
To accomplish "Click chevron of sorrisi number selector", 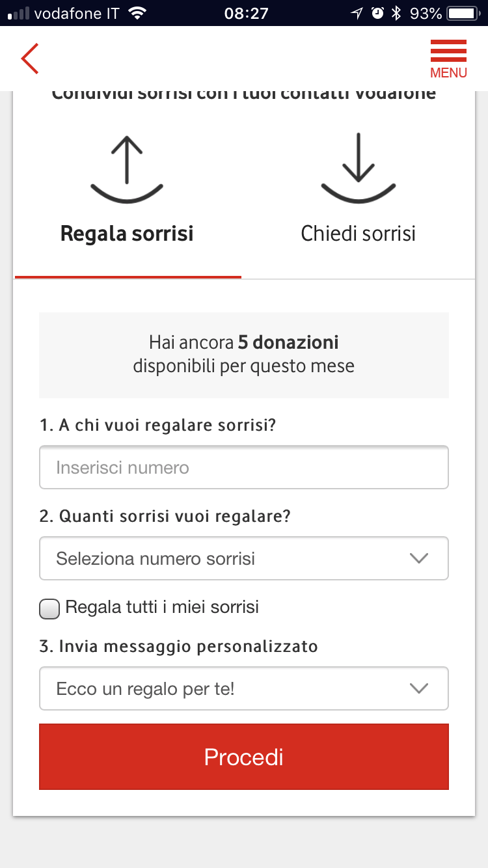I will pyautogui.click(x=419, y=558).
